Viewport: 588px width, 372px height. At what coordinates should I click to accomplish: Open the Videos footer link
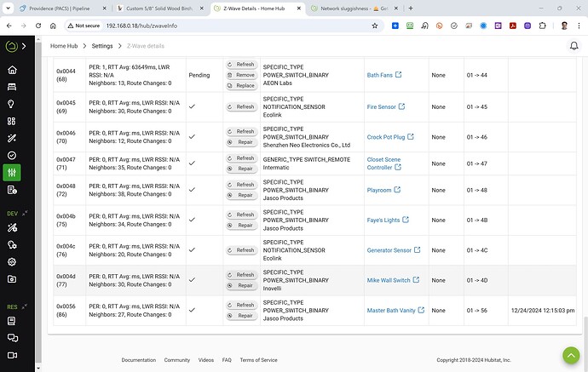[206, 359]
